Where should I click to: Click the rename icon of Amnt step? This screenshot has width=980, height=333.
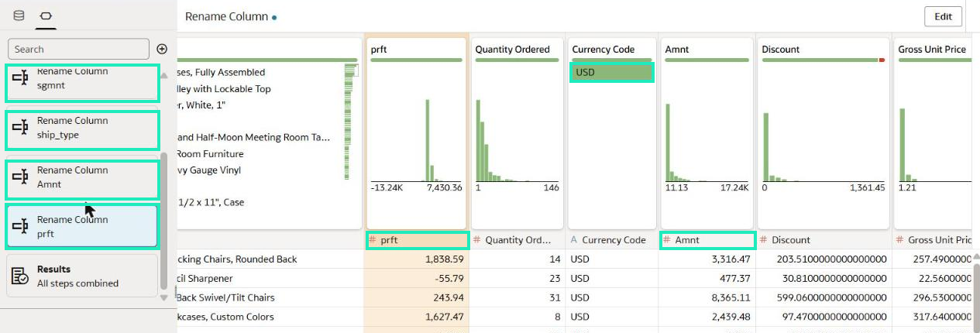coord(21,177)
